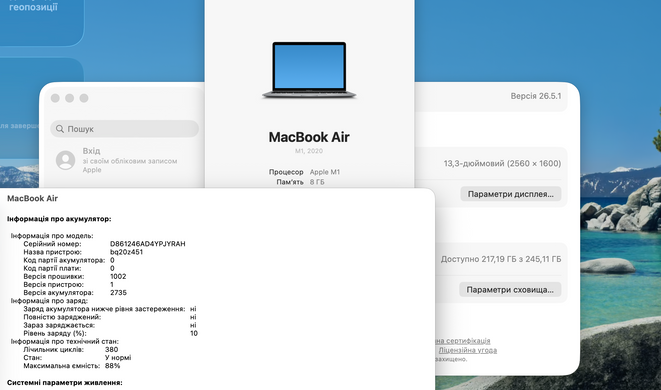661x390 pixels.
Task: Click the user account avatar icon
Action: coord(65,160)
